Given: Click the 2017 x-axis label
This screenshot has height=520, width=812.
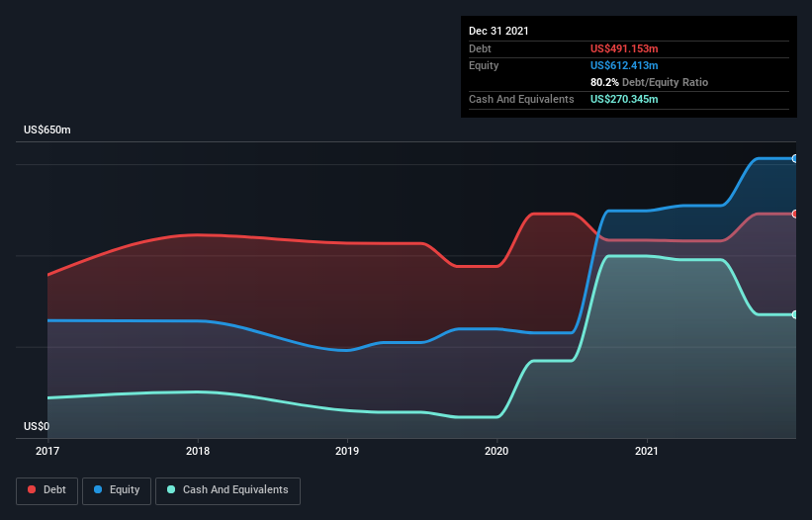Looking at the screenshot, I should 47,451.
